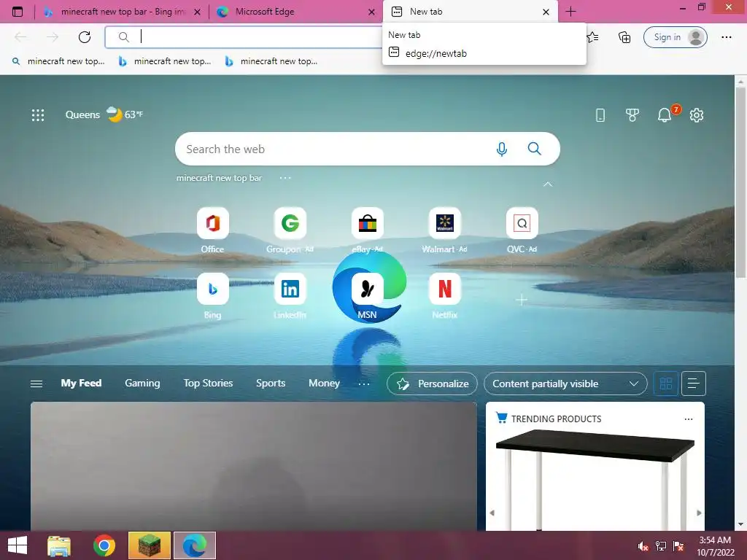Open Trending Products more options ellipsis
747x560 pixels.
(689, 419)
